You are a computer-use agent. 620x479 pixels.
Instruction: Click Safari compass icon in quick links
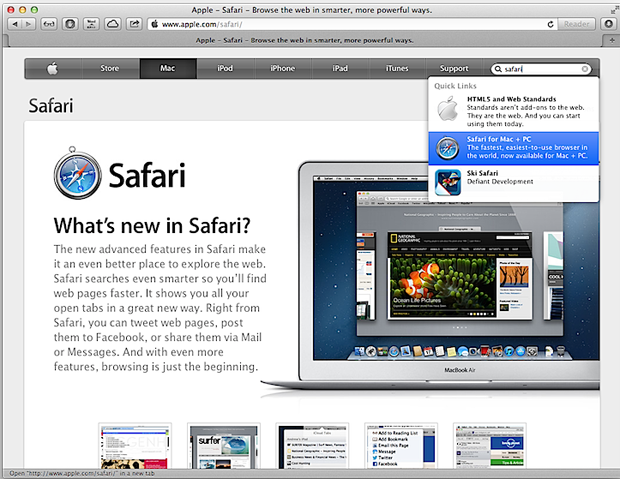(x=448, y=148)
